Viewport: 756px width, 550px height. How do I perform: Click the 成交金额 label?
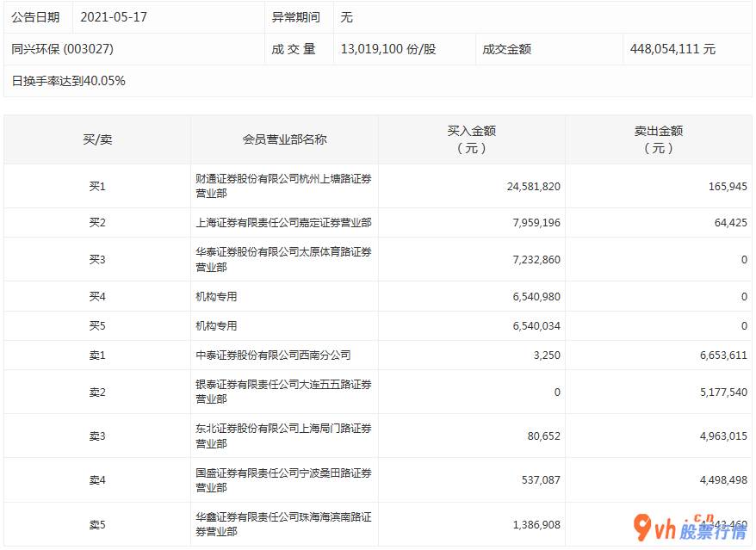tap(507, 49)
